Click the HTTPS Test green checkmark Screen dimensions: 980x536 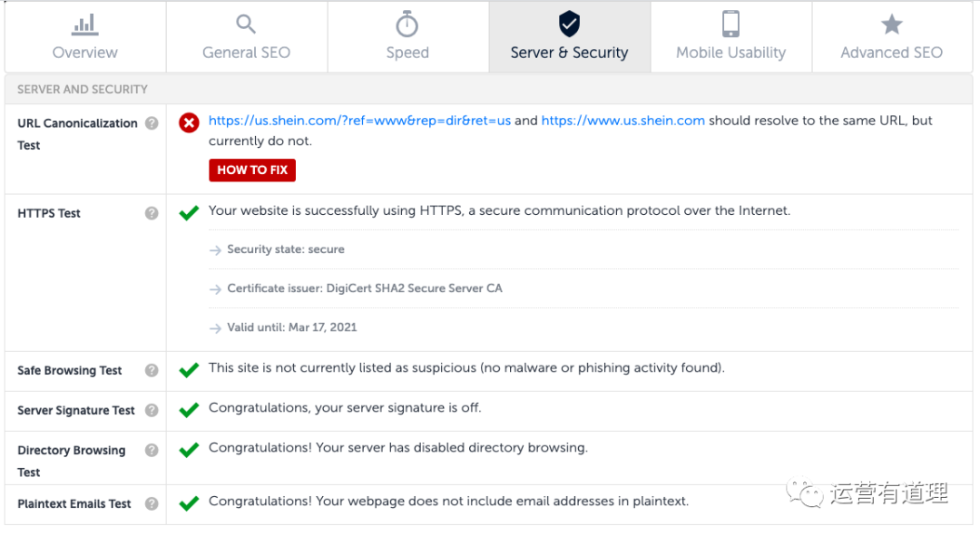coord(189,213)
